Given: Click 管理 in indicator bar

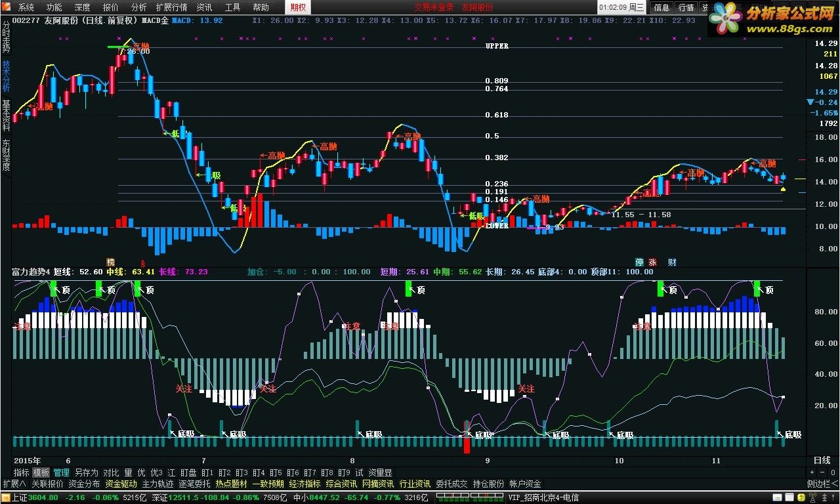Looking at the screenshot, I should coord(62,472).
